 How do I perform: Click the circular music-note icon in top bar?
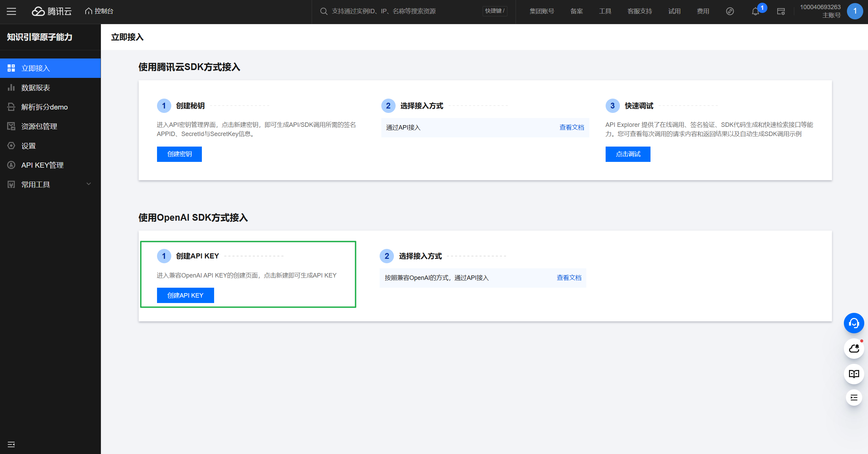[x=730, y=11]
